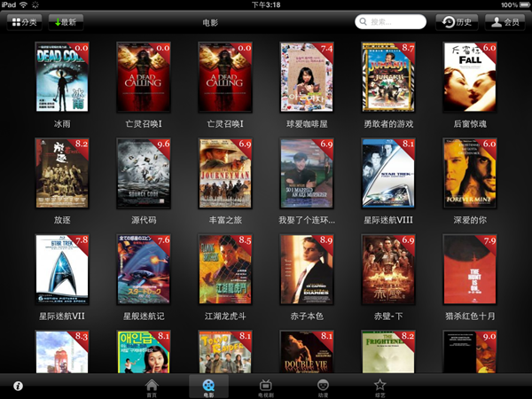Open the Source Code poster rated 9.6
The image size is (532, 399).
(144, 173)
